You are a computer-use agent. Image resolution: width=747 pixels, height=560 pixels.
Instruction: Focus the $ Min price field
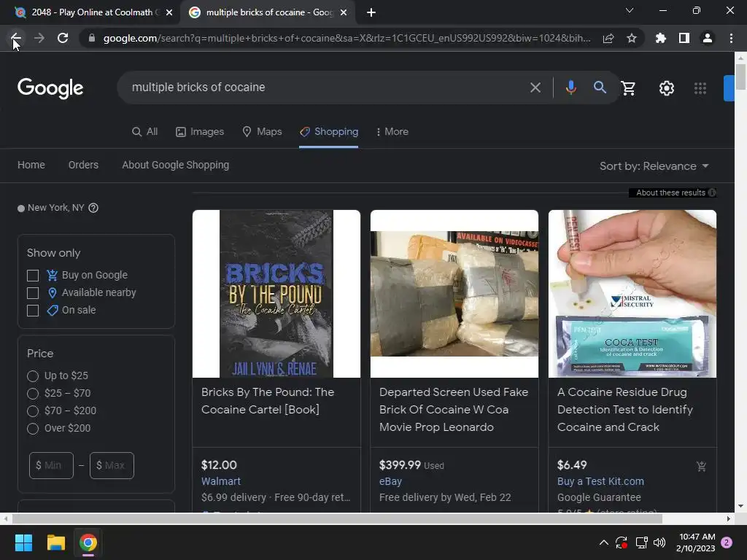(52, 465)
